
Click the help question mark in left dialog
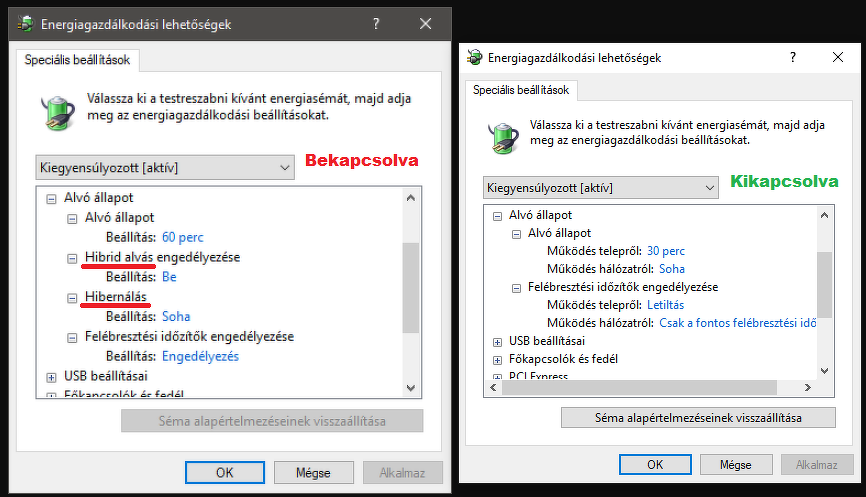point(375,24)
